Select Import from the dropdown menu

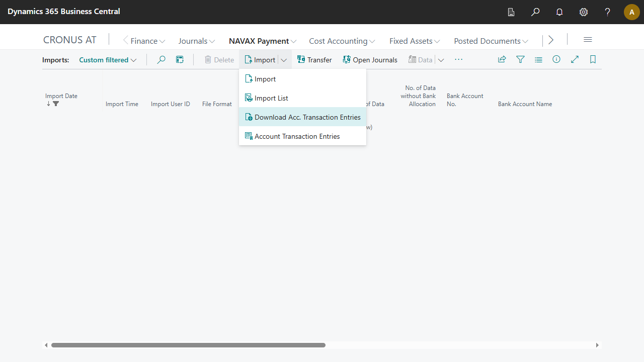[302, 79]
